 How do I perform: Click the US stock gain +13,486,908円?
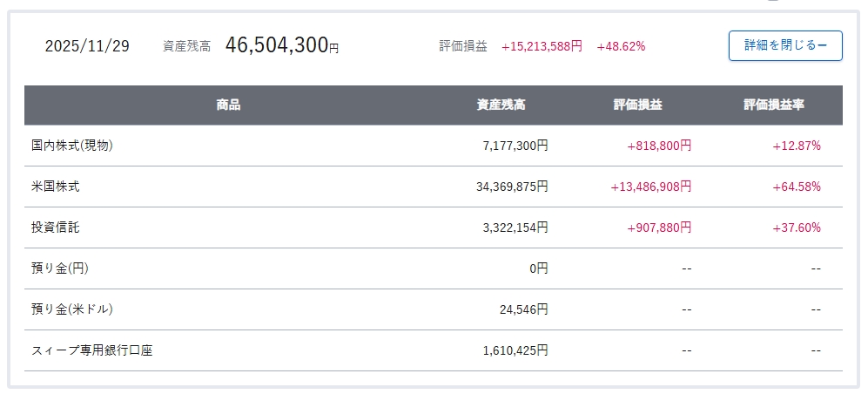coord(650,187)
